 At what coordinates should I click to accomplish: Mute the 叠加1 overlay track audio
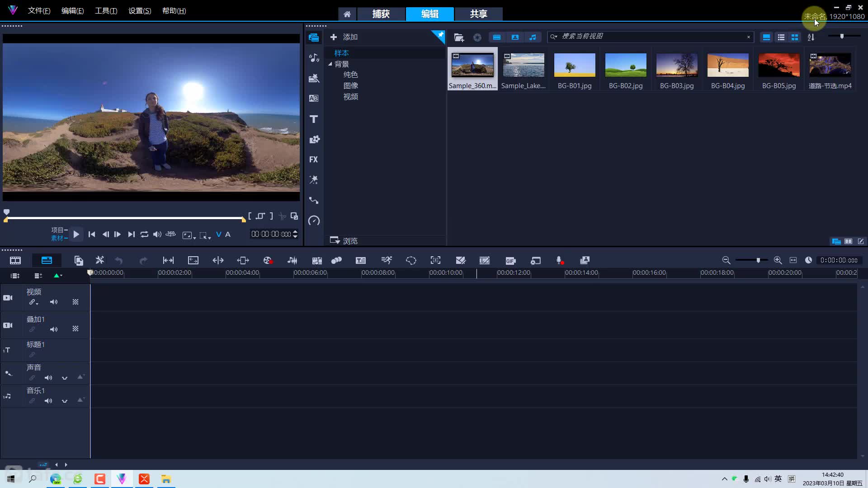[54, 329]
